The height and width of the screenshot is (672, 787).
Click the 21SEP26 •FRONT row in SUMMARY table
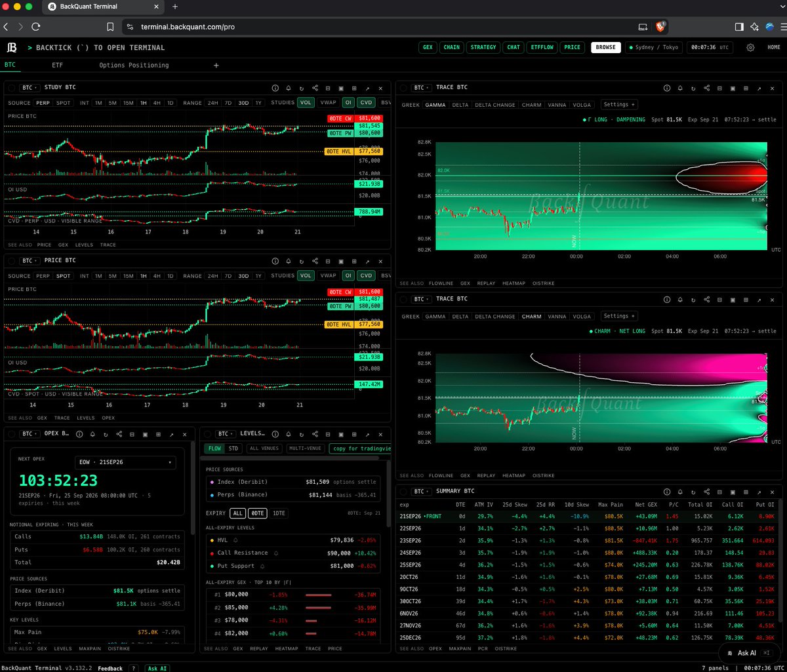(588, 517)
